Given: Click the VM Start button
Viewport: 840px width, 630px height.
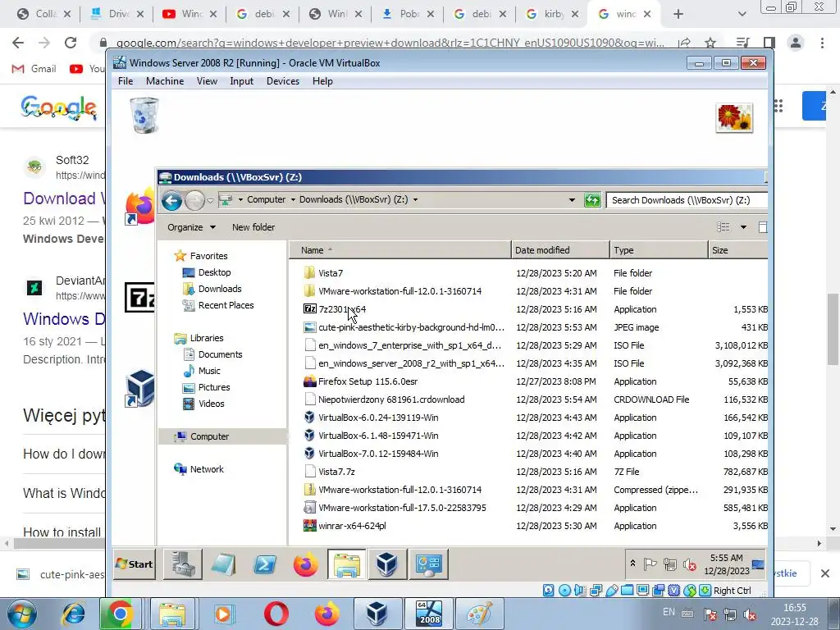Looking at the screenshot, I should [x=135, y=564].
